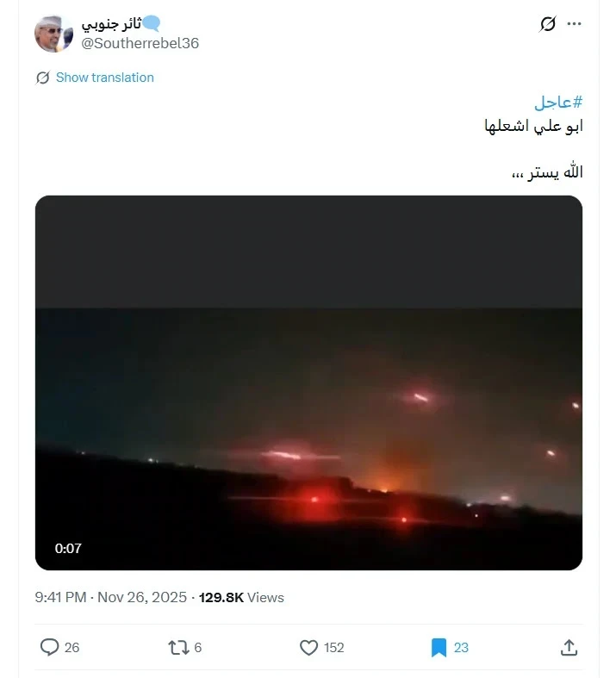The width and height of the screenshot is (616, 678).
Task: Click Show translation link
Action: click(104, 78)
